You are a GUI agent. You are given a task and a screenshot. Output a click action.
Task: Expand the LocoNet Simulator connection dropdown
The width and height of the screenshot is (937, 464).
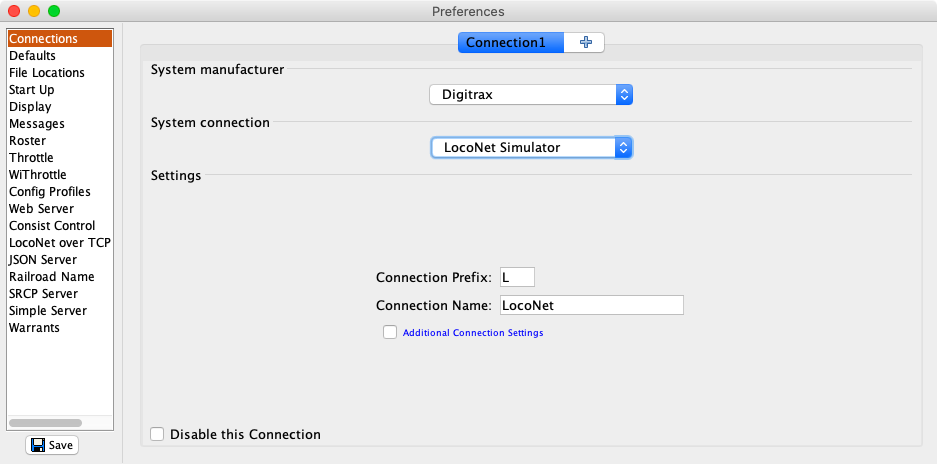[531, 147]
